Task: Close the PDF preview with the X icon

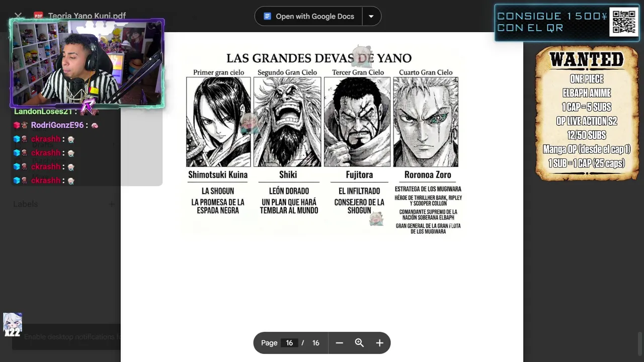Action: pos(18,16)
